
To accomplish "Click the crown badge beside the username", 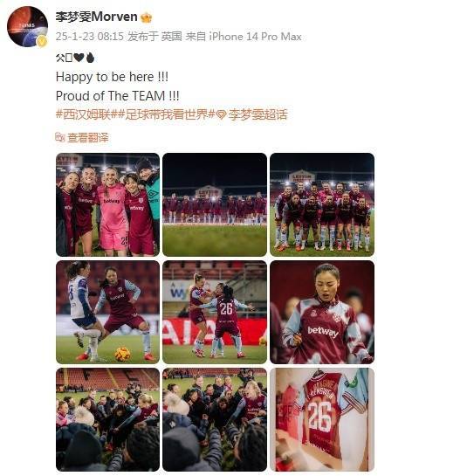I will click(x=146, y=17).
